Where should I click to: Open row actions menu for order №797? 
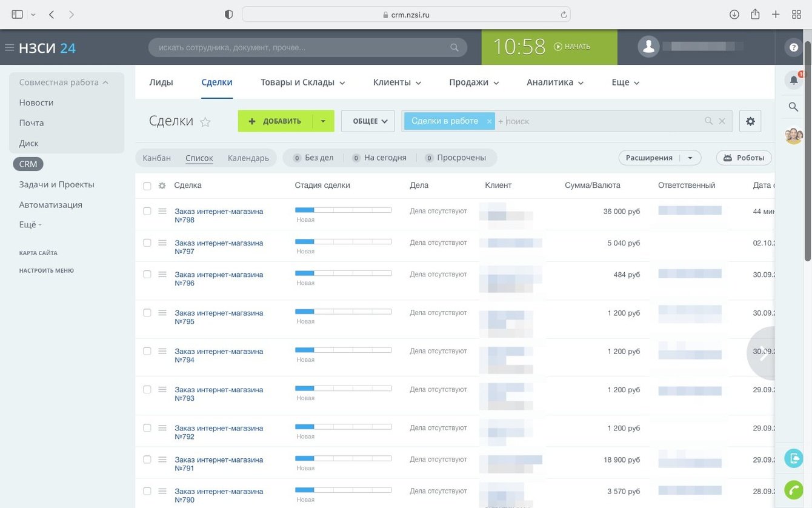click(162, 242)
